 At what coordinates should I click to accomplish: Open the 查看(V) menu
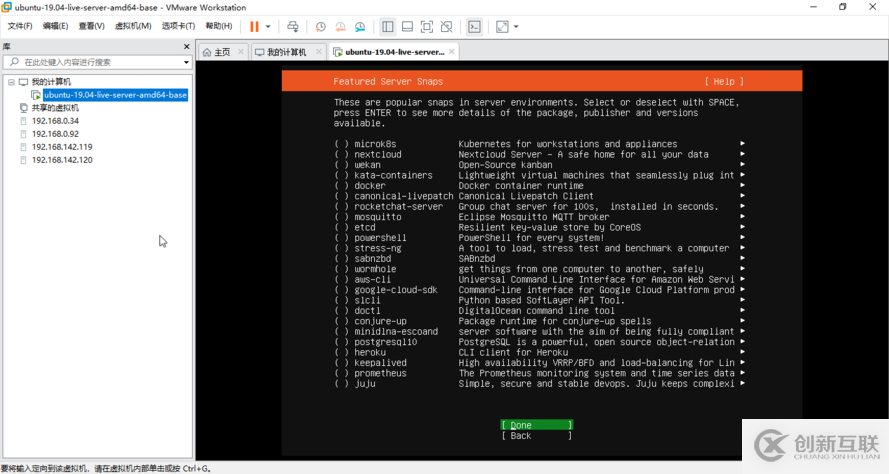91,26
